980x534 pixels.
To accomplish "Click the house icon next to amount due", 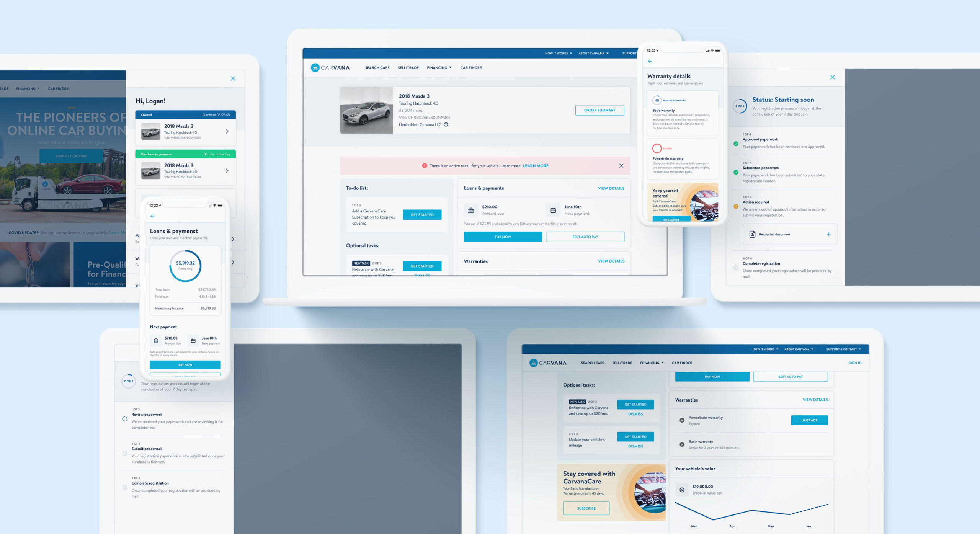I will [x=471, y=209].
